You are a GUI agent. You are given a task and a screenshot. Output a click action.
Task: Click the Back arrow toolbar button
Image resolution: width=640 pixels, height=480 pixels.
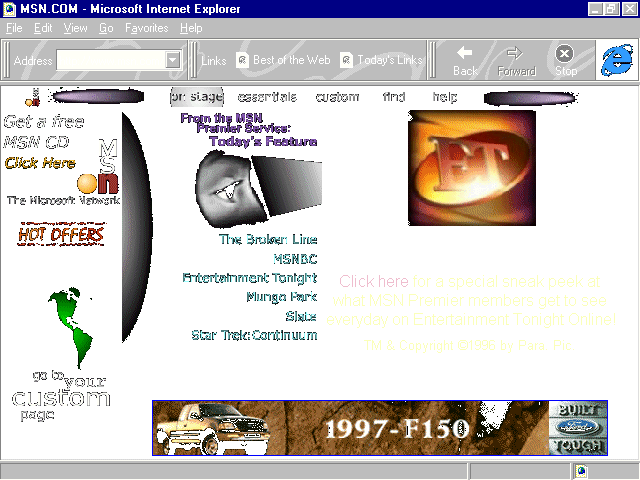465,60
